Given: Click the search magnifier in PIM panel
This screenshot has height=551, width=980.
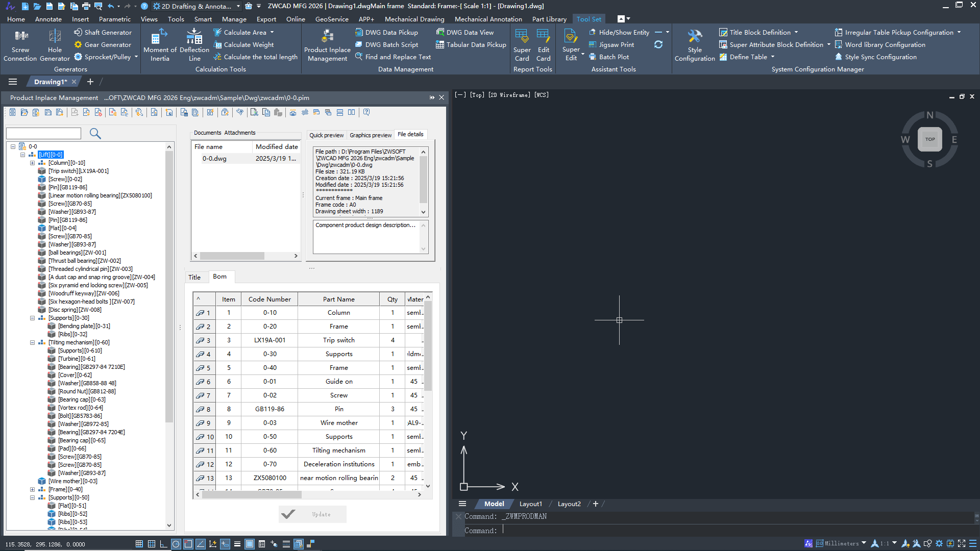Looking at the screenshot, I should point(95,134).
